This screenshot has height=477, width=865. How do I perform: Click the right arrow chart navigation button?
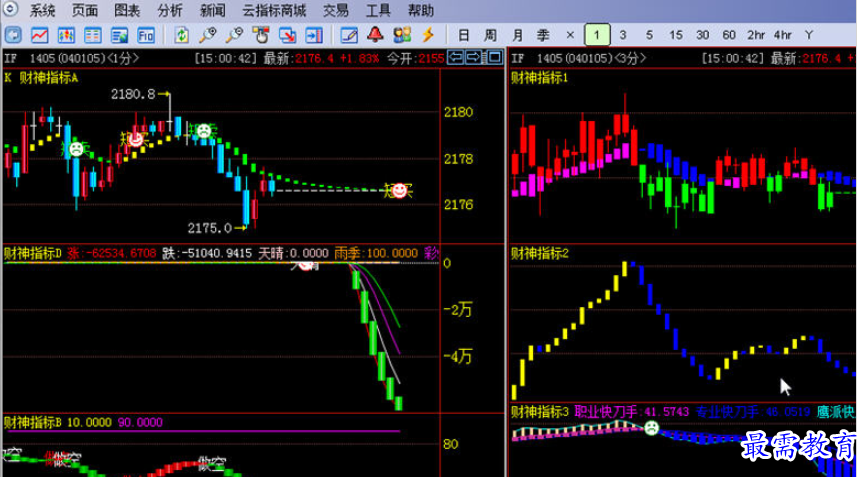click(x=474, y=57)
